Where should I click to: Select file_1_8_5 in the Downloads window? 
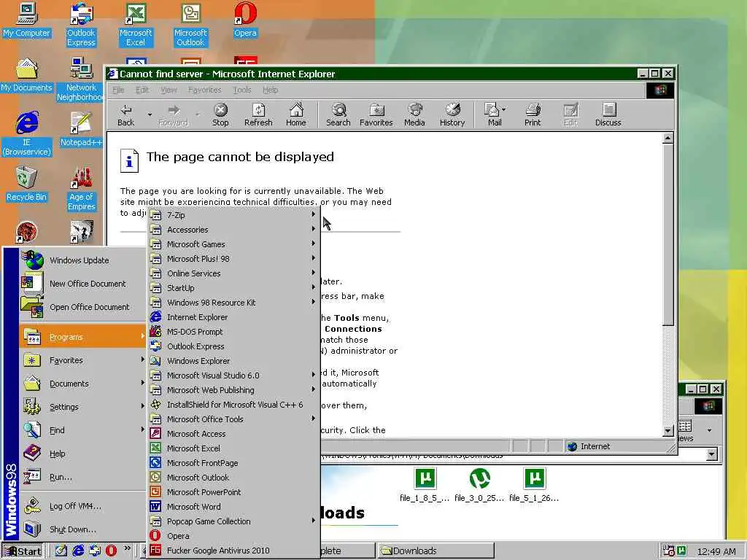tap(425, 485)
